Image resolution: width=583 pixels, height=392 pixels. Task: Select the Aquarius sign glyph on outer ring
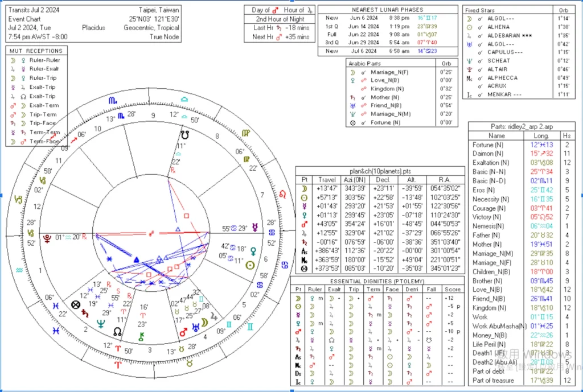pos(21,269)
